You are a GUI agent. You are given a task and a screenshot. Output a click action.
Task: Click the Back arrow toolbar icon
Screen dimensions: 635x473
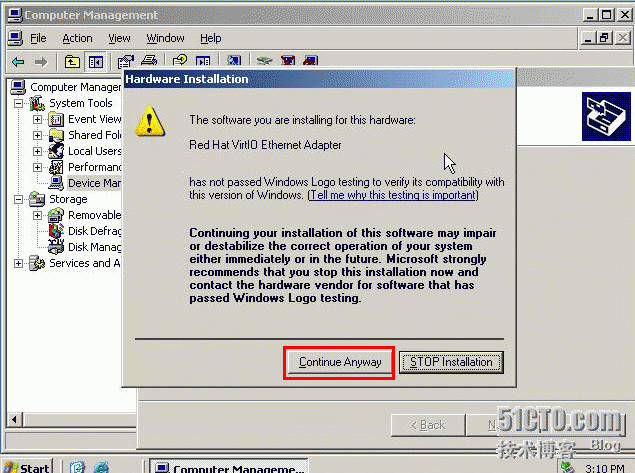coord(18,62)
